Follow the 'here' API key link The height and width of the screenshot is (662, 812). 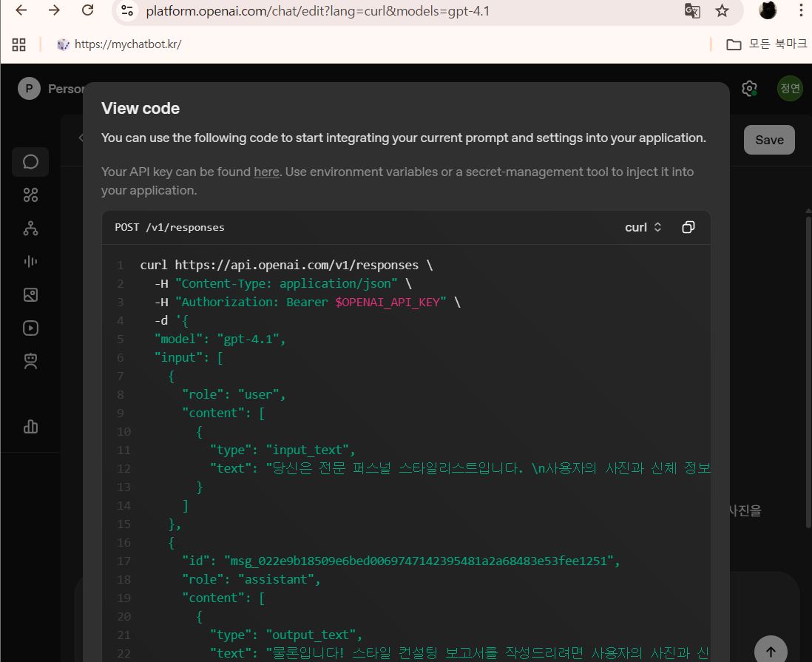(x=266, y=172)
